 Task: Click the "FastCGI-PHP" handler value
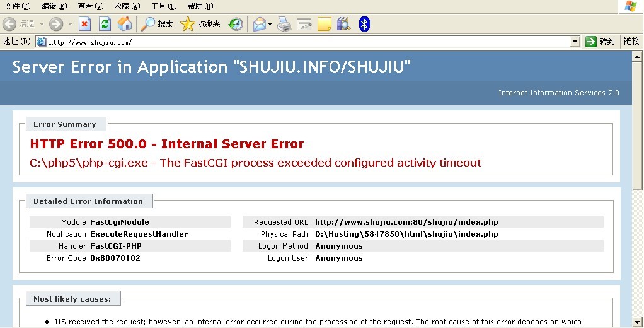[116, 246]
